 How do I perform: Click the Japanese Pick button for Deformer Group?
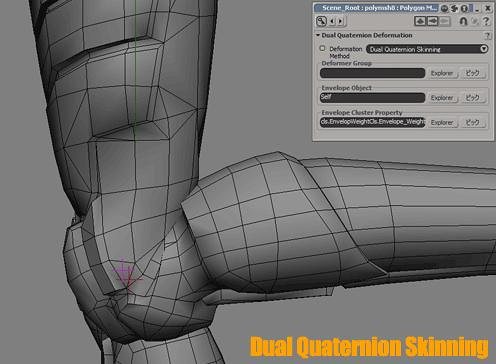coord(472,73)
